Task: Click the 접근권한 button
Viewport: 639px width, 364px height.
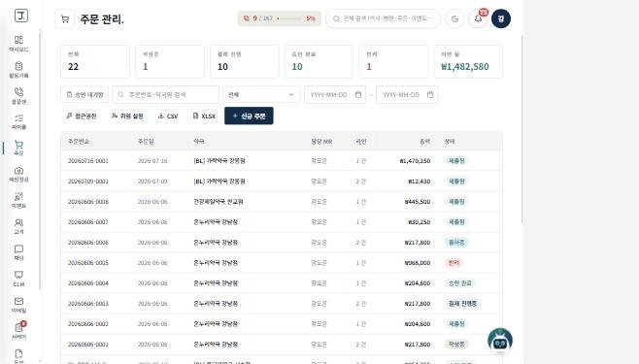Action: pyautogui.click(x=82, y=116)
